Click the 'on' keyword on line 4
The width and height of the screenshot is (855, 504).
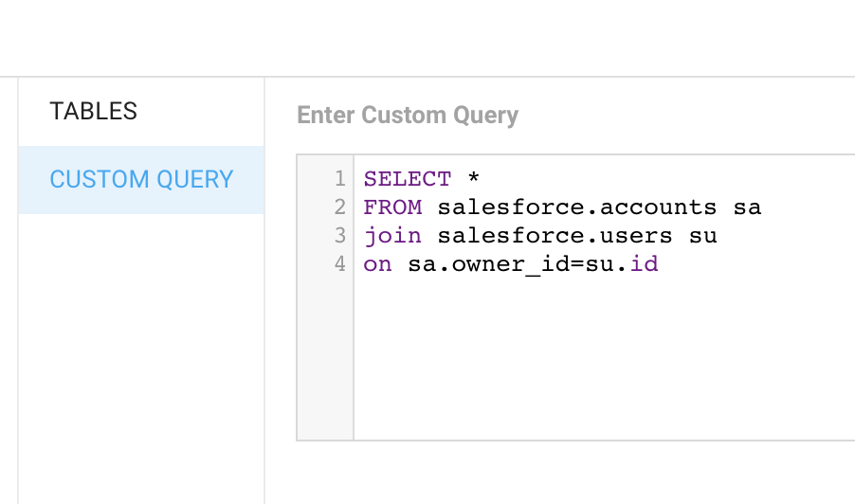click(378, 264)
